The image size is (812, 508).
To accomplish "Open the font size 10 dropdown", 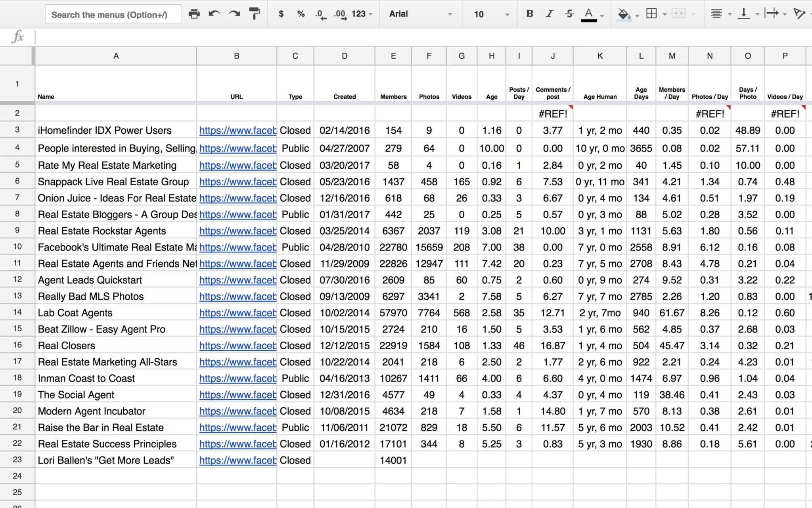I will click(x=491, y=14).
